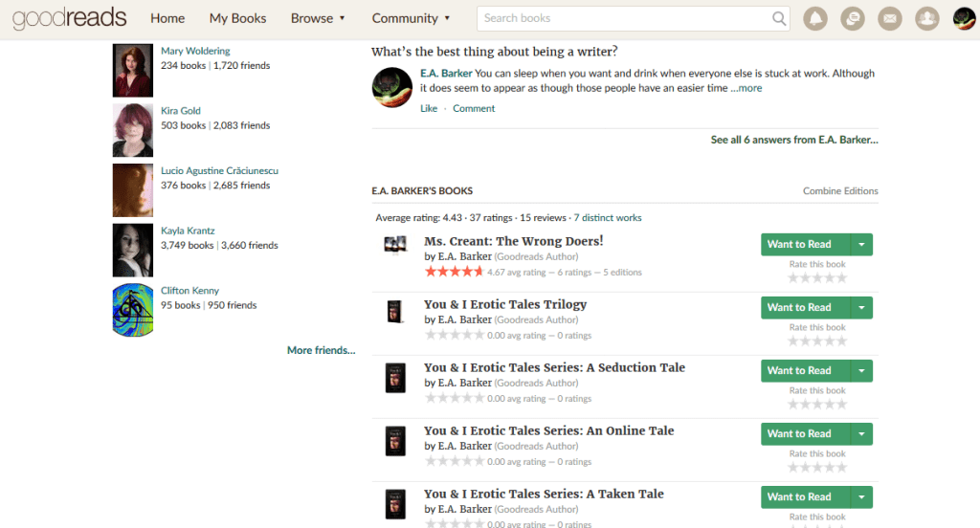Screen dimensions: 980x528
Task: Open the friend requests icon
Action: pos(926,18)
